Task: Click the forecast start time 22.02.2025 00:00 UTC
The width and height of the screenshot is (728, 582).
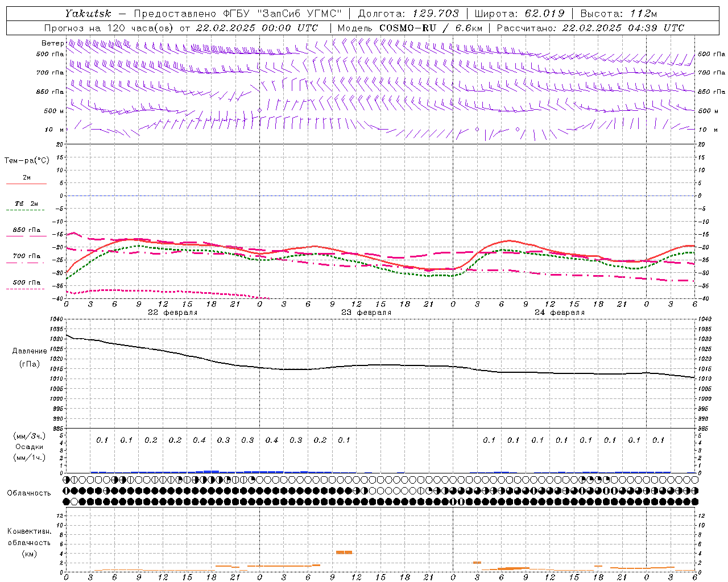Action: [257, 28]
